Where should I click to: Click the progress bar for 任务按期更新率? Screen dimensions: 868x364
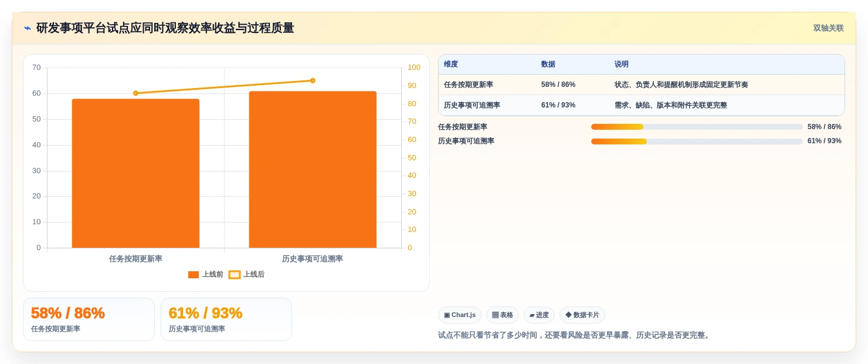coord(697,127)
